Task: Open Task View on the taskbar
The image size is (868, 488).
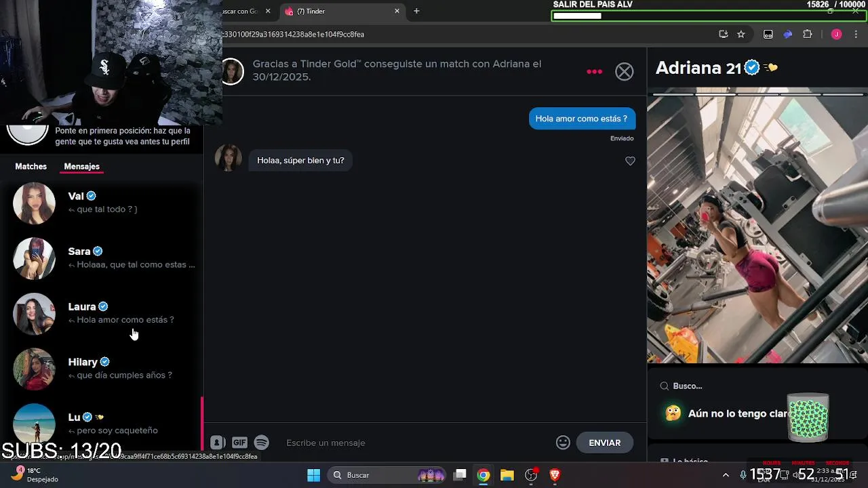Action: [x=460, y=475]
